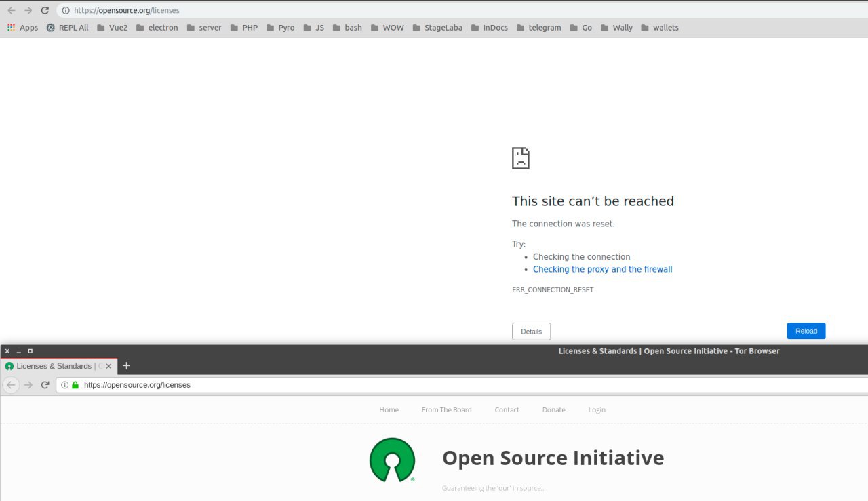Open the StageLaba bookmark folder
The image size is (868, 501).
pyautogui.click(x=437, y=28)
